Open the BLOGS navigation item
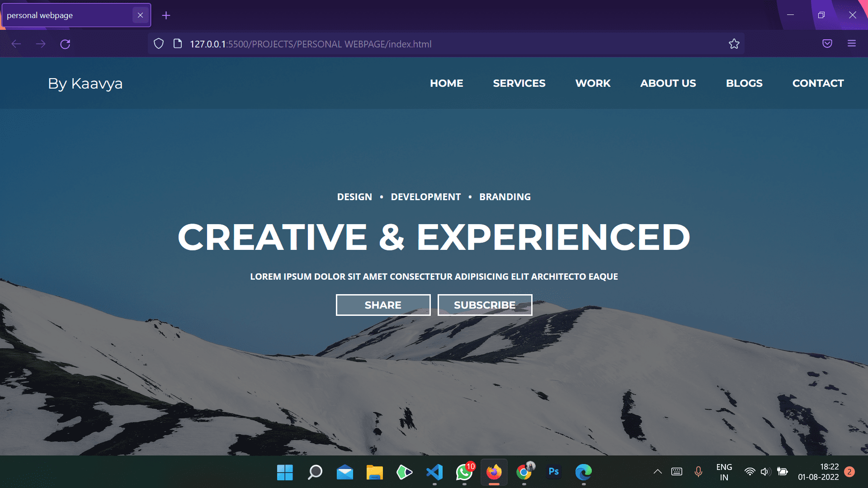The height and width of the screenshot is (488, 868). click(744, 83)
